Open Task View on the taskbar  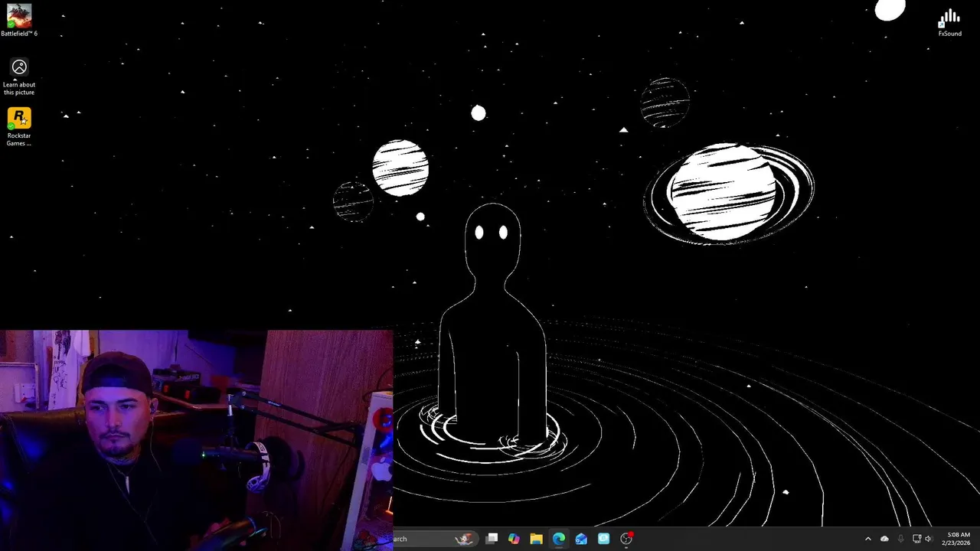click(492, 539)
